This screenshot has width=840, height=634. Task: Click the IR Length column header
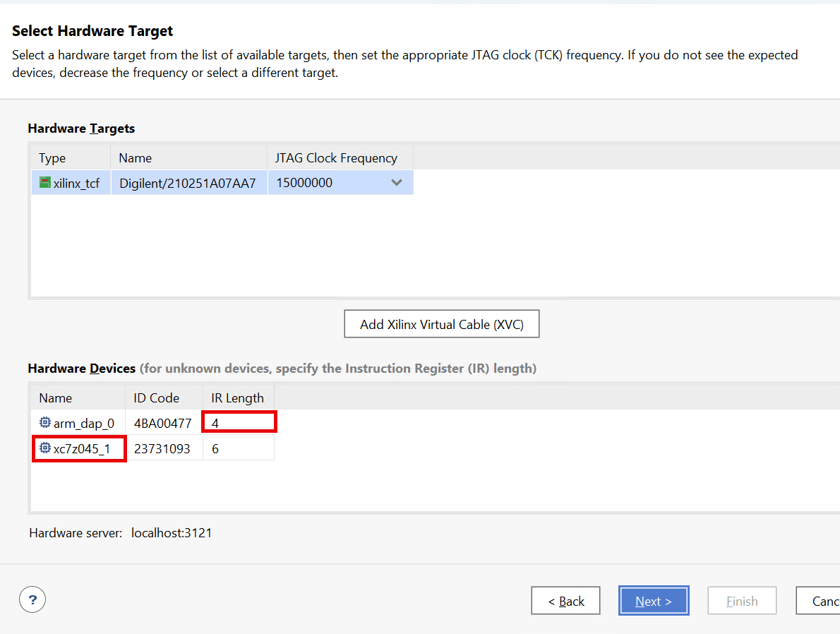(238, 397)
